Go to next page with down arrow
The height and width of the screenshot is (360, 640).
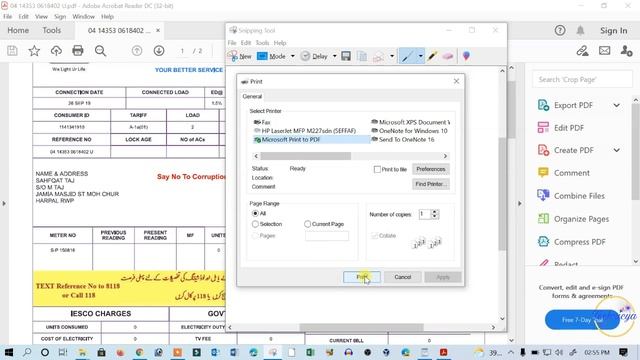tap(159, 51)
